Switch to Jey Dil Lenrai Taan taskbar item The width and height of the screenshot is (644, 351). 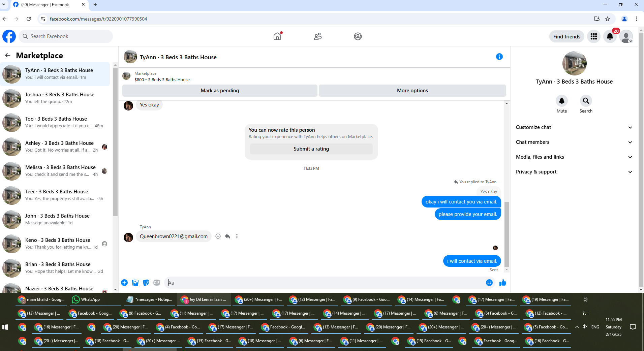pos(204,299)
